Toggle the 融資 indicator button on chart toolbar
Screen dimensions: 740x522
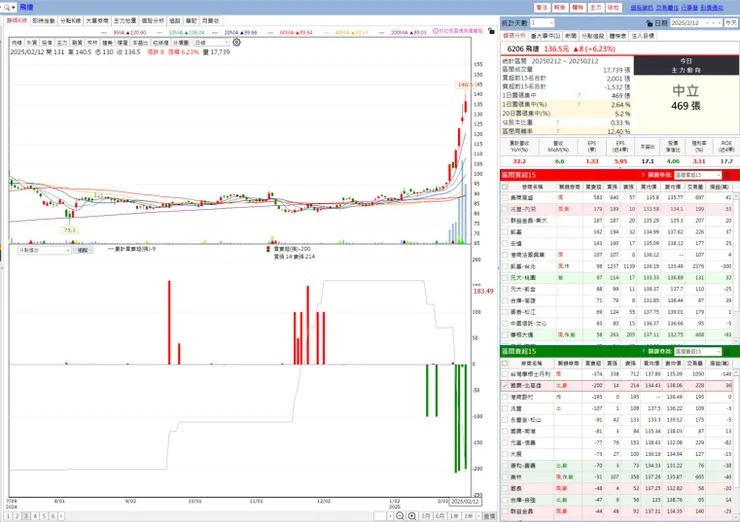tap(77, 42)
